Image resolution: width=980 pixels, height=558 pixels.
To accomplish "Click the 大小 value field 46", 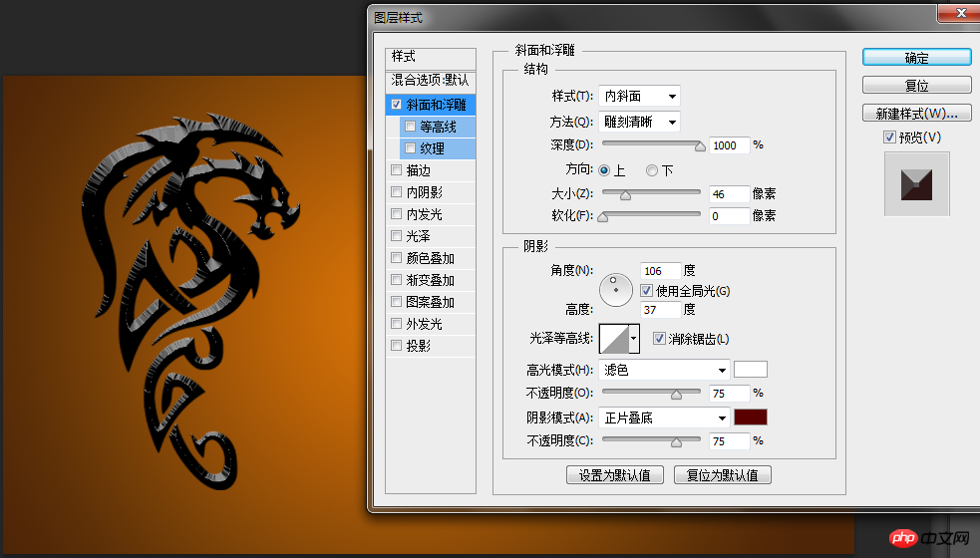I will click(730, 194).
